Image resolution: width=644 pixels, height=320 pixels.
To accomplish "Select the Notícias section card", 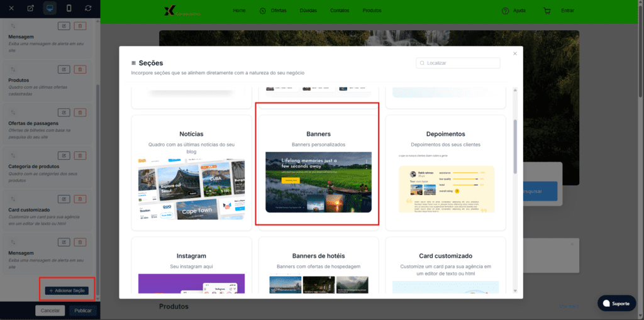I will coord(191,173).
